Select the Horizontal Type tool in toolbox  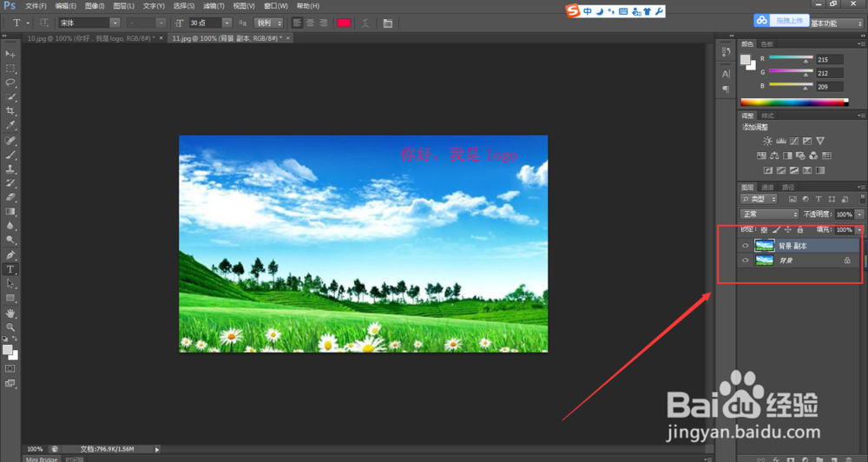point(10,269)
